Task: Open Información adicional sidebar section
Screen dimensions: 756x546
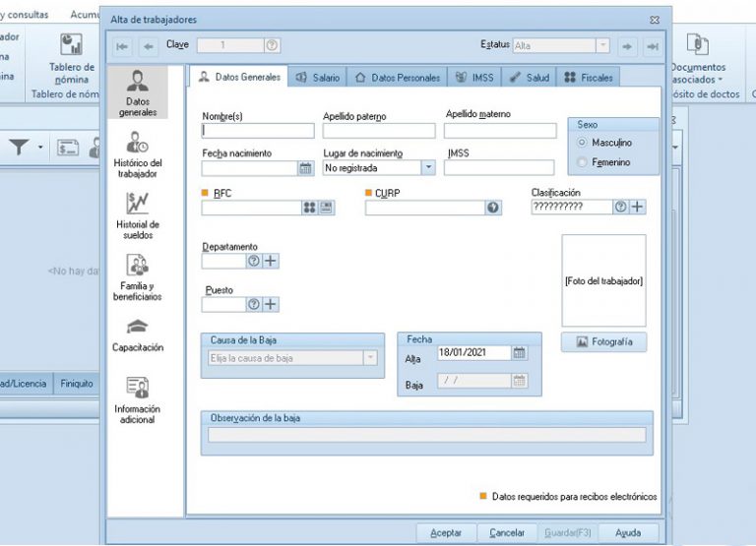Action: point(138,400)
